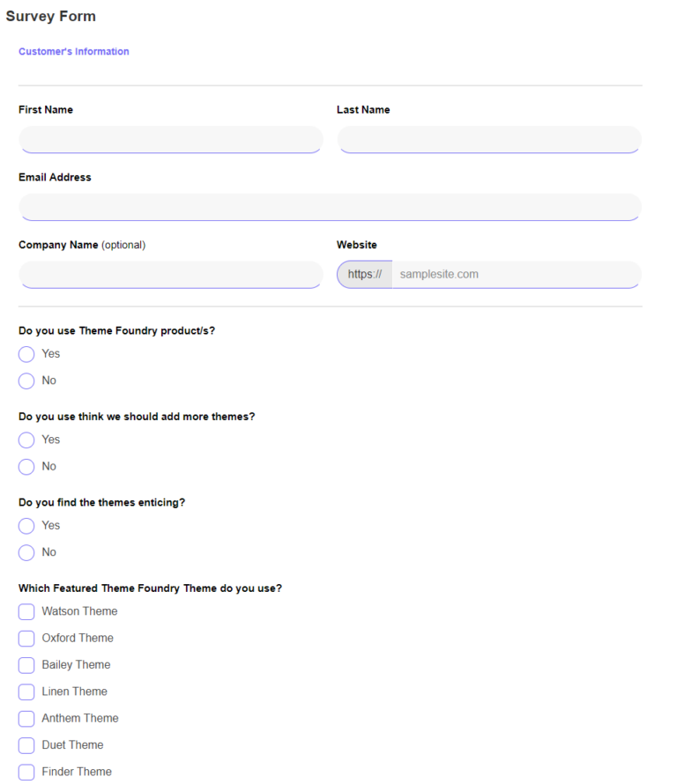The image size is (677, 784).
Task: Click the https:// prefix on the Website field
Action: 364,274
